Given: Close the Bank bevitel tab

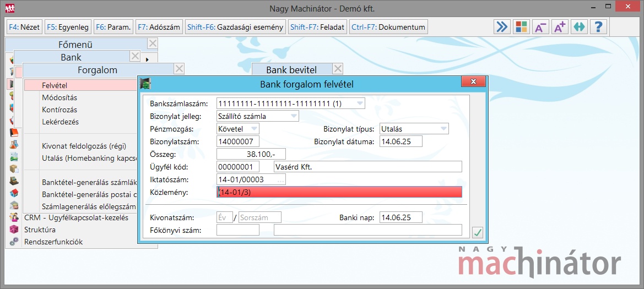Looking at the screenshot, I should tap(338, 69).
